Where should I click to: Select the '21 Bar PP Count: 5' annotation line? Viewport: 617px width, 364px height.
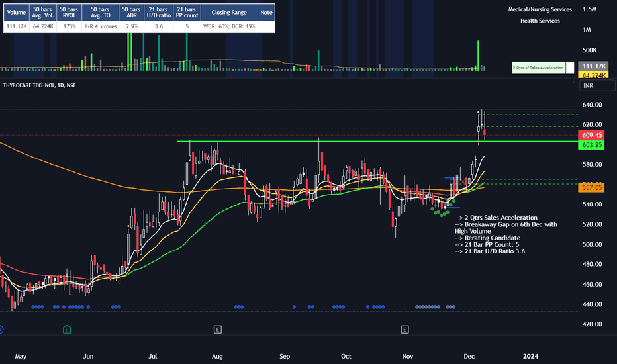click(x=487, y=244)
